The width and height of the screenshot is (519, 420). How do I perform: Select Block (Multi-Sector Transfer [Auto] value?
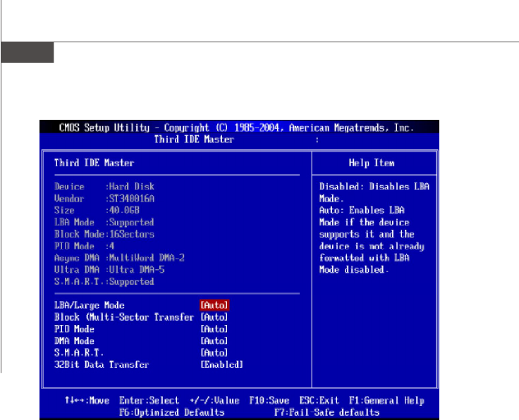[x=214, y=317]
